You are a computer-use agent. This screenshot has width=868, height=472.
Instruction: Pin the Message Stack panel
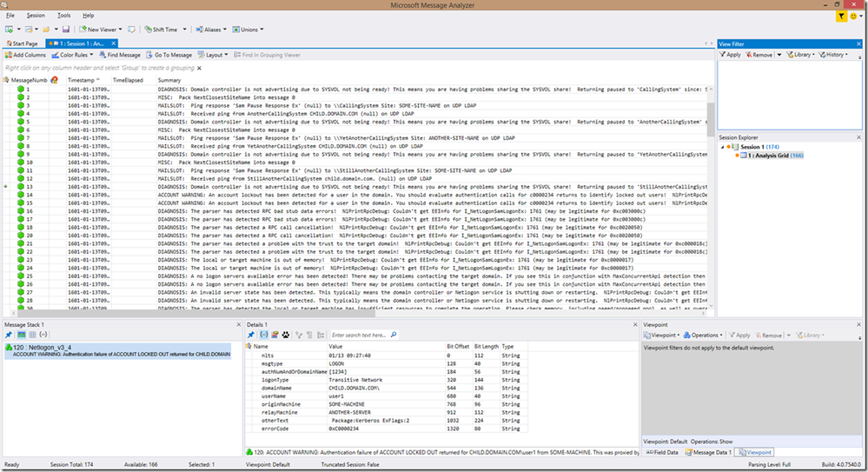(x=9, y=335)
